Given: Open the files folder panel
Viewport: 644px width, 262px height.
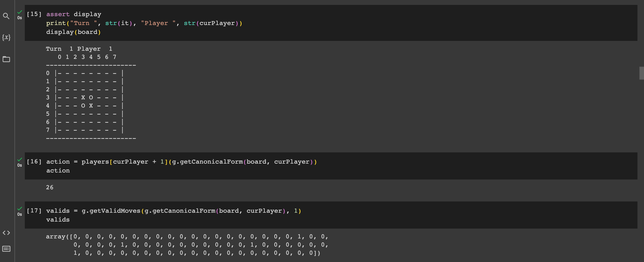Looking at the screenshot, I should click(x=6, y=59).
